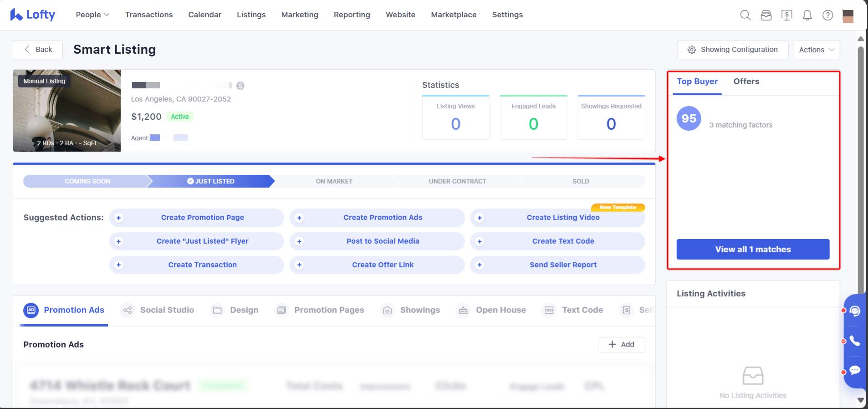Open the Actions dropdown
The width and height of the screenshot is (868, 409).
coord(817,50)
